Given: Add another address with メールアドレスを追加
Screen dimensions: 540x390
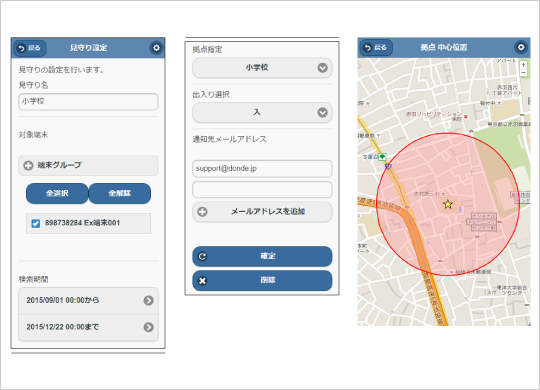Looking at the screenshot, I should (262, 212).
